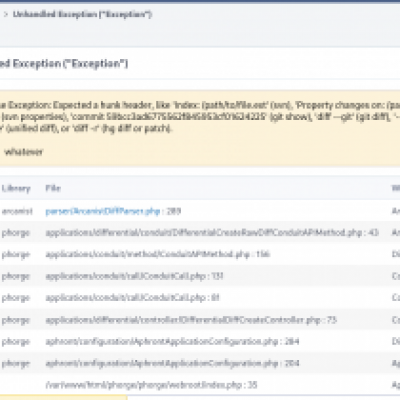Select the webroot/index.php : 35 row

click(200, 385)
